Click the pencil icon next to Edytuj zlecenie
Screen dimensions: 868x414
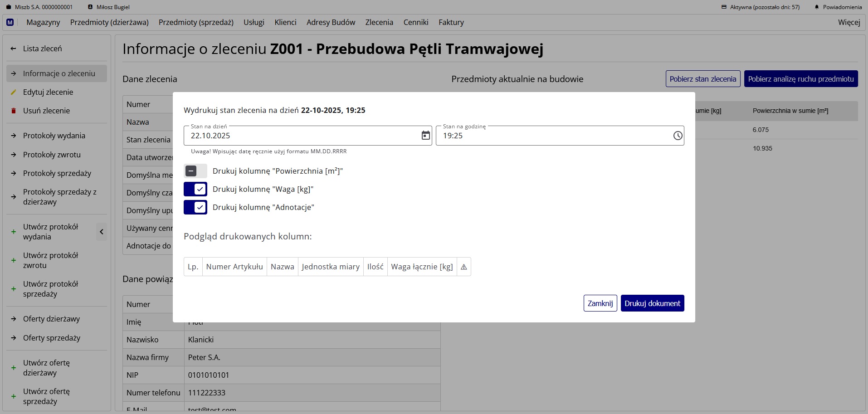point(13,92)
